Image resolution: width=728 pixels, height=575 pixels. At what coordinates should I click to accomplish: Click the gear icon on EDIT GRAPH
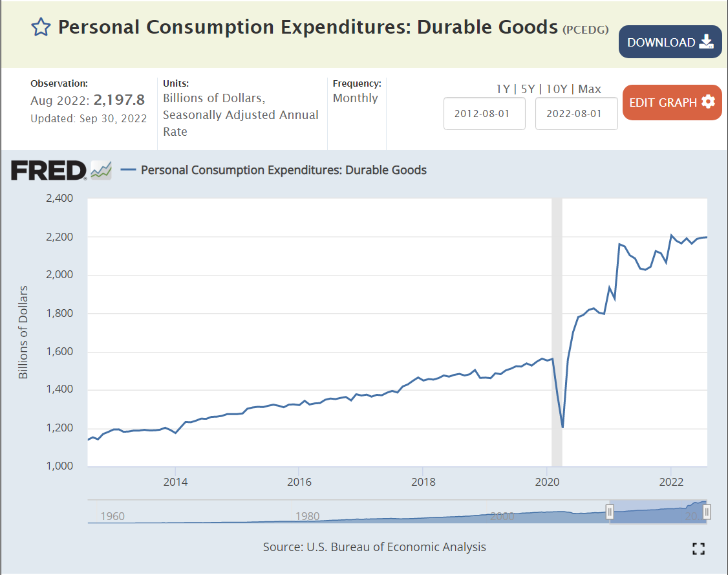(708, 102)
